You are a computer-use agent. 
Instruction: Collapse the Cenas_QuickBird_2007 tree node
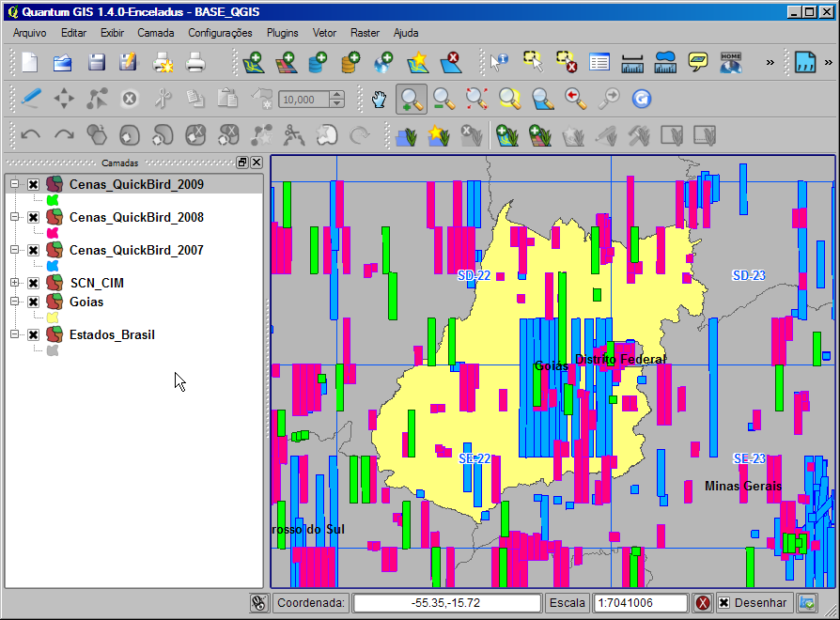[x=14, y=250]
